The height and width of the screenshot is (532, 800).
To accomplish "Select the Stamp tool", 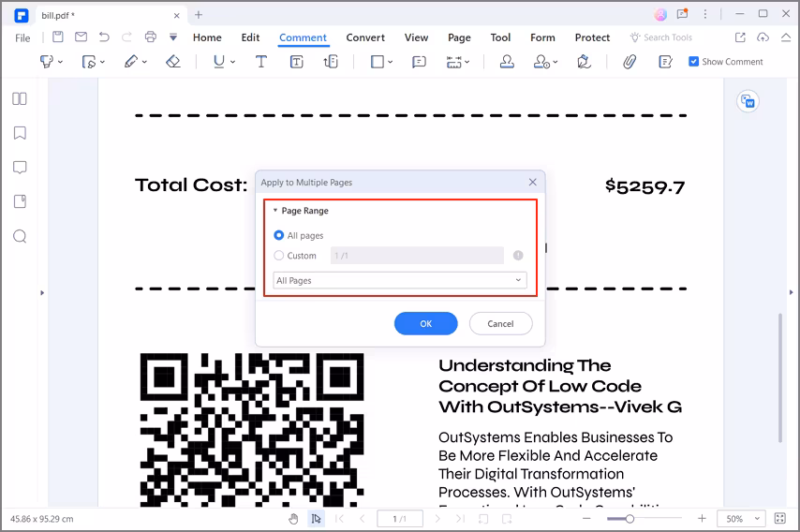I will pyautogui.click(x=507, y=62).
